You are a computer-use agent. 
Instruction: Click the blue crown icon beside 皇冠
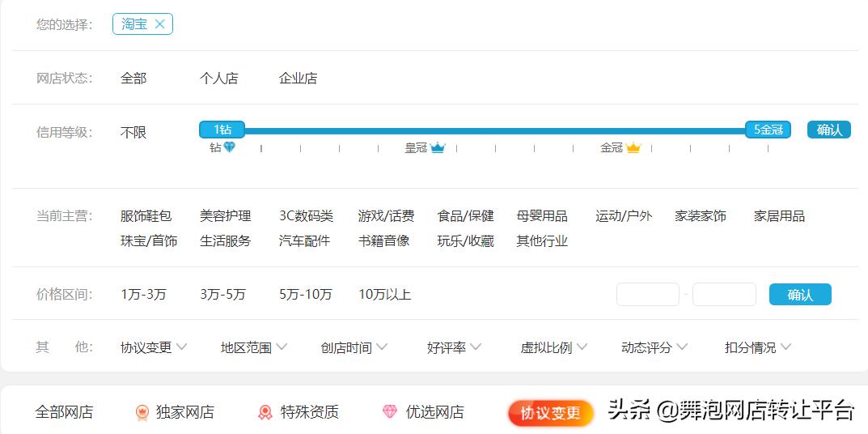click(438, 148)
